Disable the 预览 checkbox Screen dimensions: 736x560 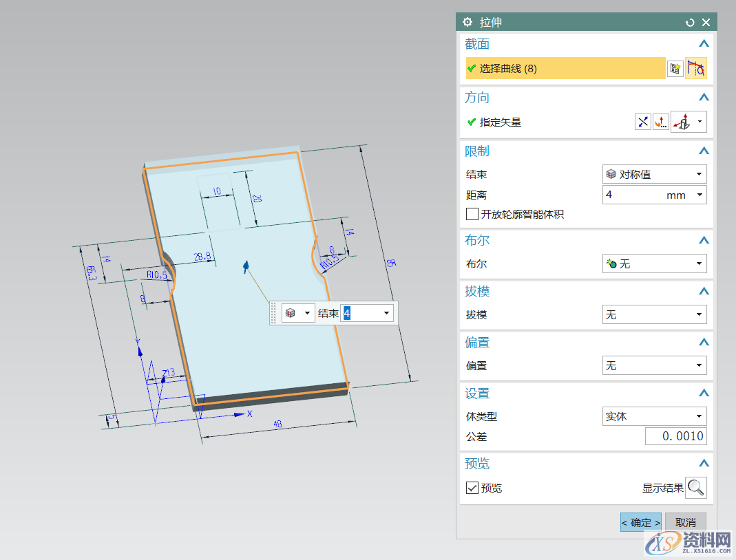[x=472, y=488]
